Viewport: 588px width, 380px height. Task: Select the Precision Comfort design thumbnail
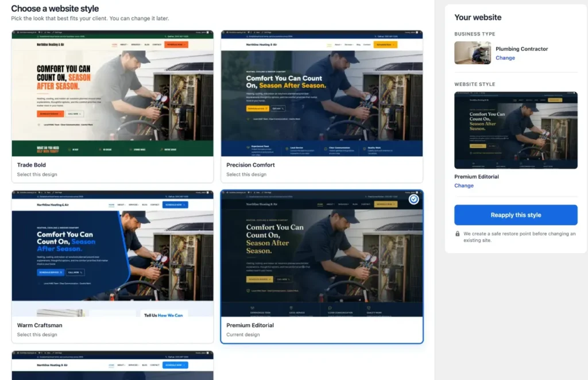[x=322, y=94]
